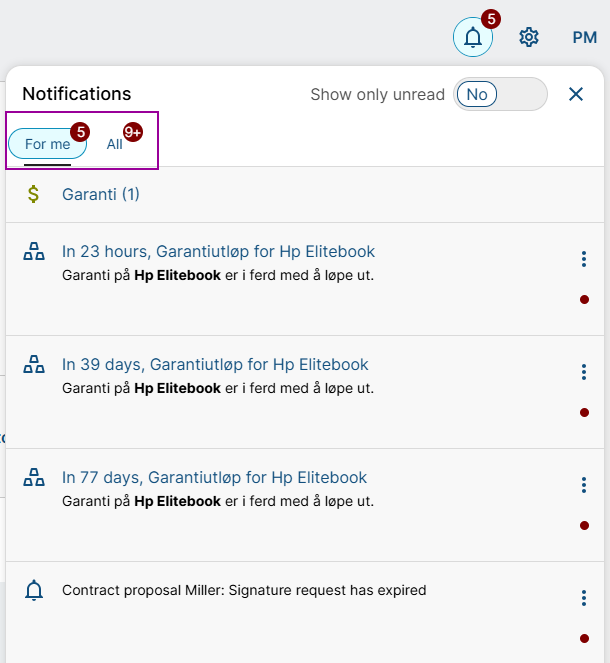Switch to the All notifications tab
610x663 pixels.
tap(115, 144)
